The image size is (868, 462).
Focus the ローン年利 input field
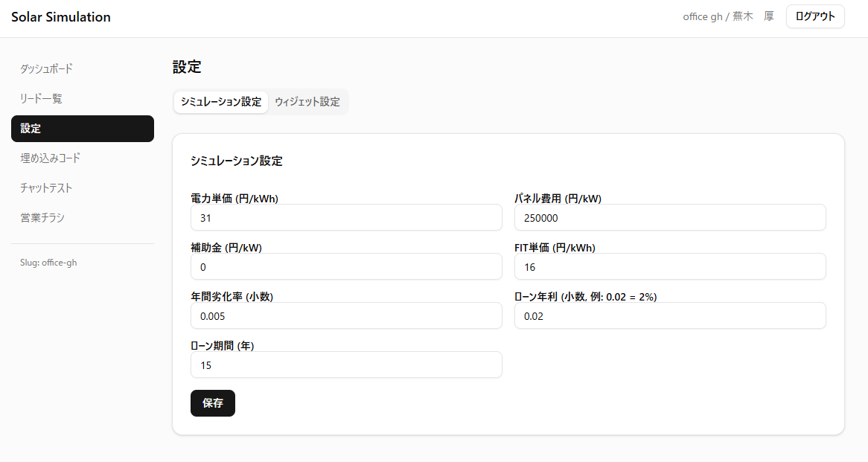coord(669,316)
